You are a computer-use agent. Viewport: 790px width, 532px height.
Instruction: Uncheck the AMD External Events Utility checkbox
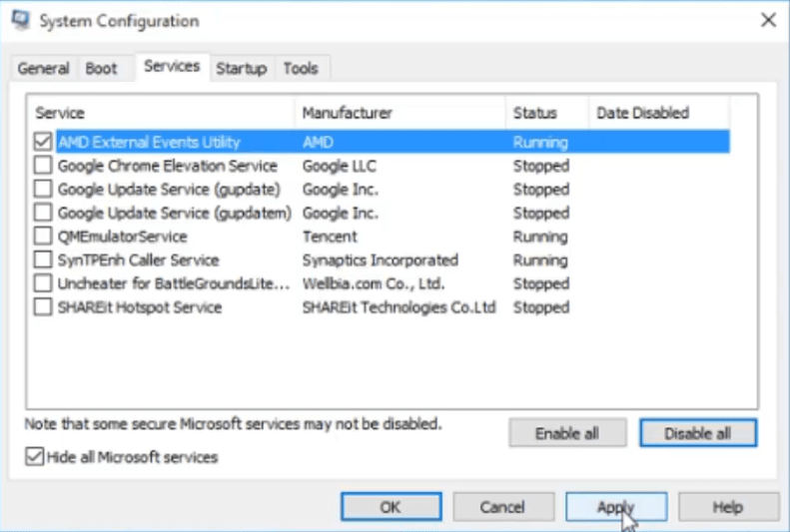tap(43, 142)
